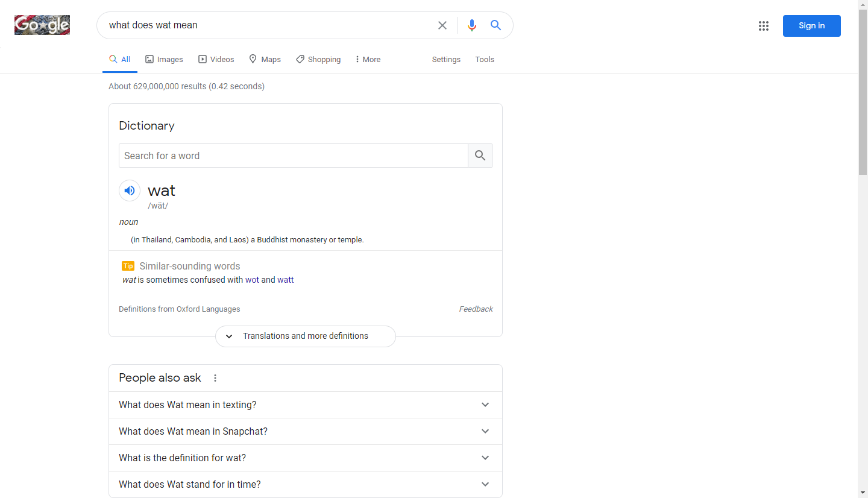The width and height of the screenshot is (868, 498).
Task: Follow the "watt" similar word link
Action: point(286,280)
